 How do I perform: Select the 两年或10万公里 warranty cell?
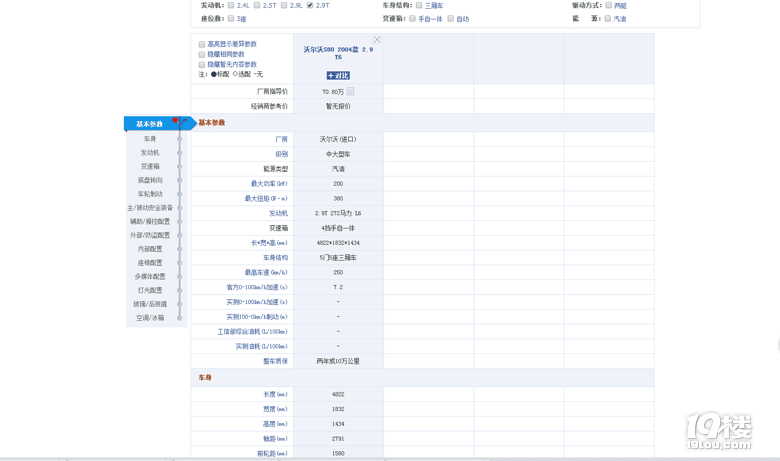[x=338, y=361]
